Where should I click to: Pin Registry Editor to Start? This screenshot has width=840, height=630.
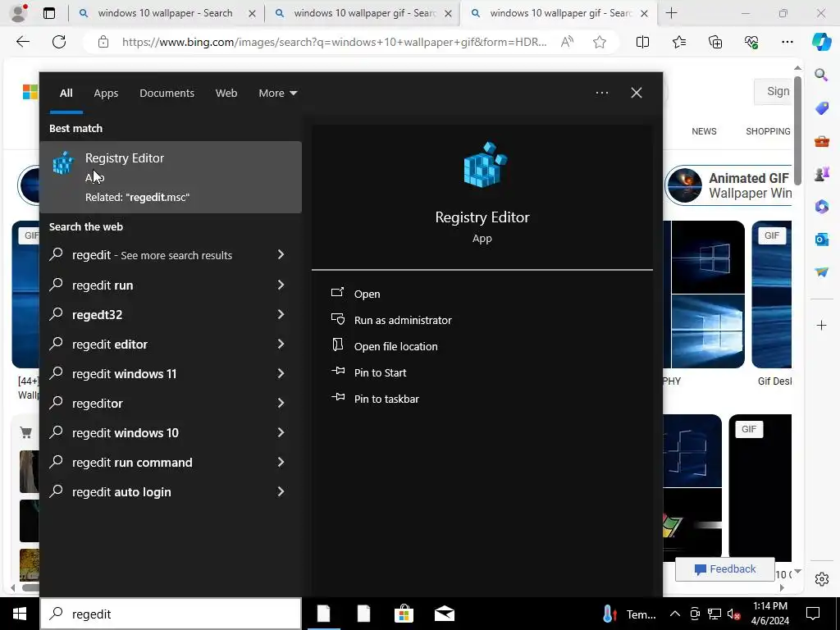tap(381, 372)
